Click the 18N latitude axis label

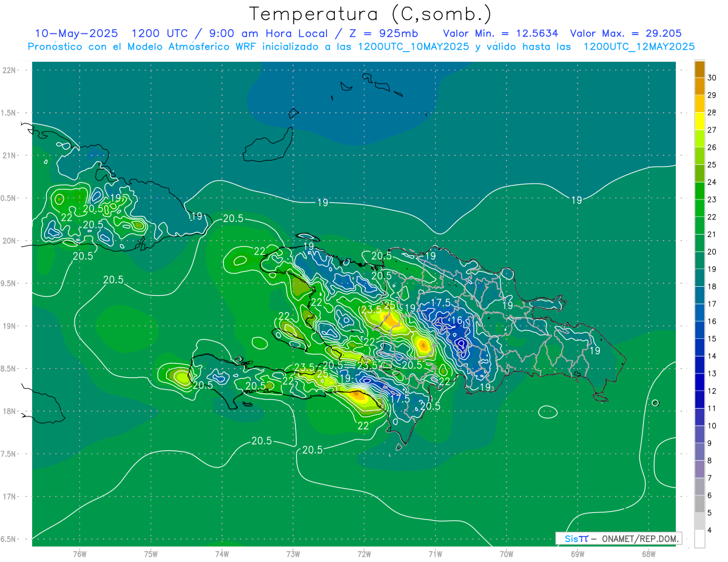[x=10, y=411]
